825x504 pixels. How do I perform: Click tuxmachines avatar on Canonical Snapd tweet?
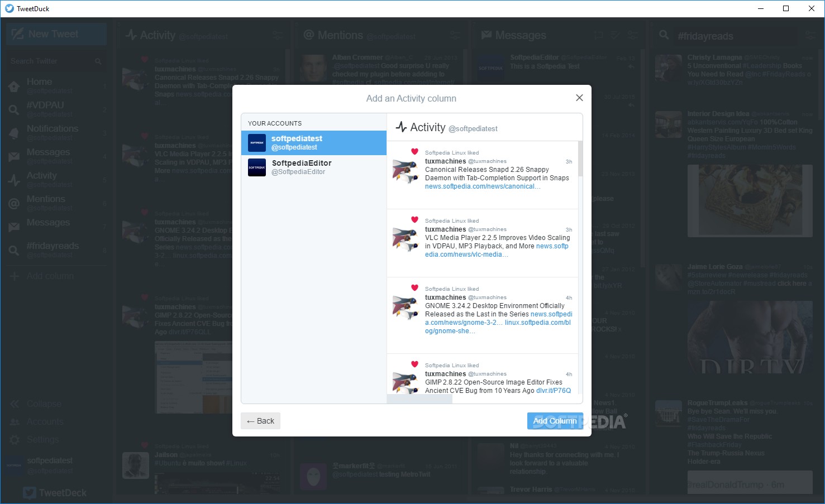pyautogui.click(x=406, y=171)
